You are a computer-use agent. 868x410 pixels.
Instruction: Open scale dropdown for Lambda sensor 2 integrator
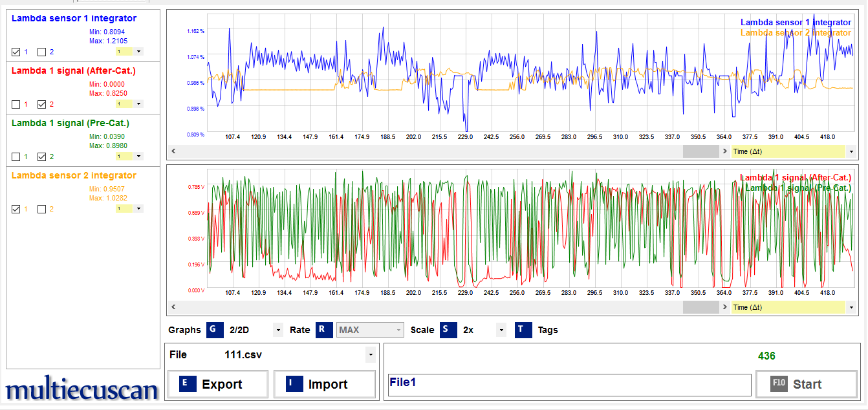coord(140,209)
